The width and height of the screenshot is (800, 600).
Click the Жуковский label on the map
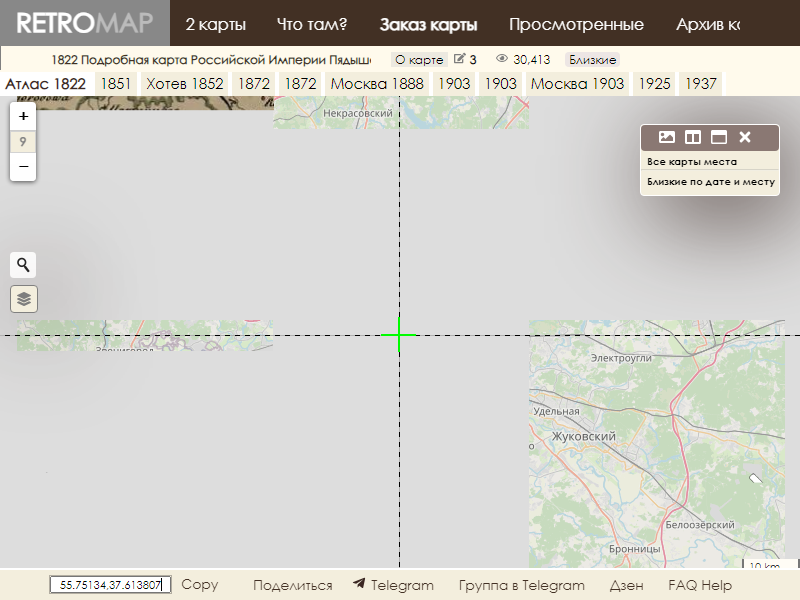click(x=584, y=436)
